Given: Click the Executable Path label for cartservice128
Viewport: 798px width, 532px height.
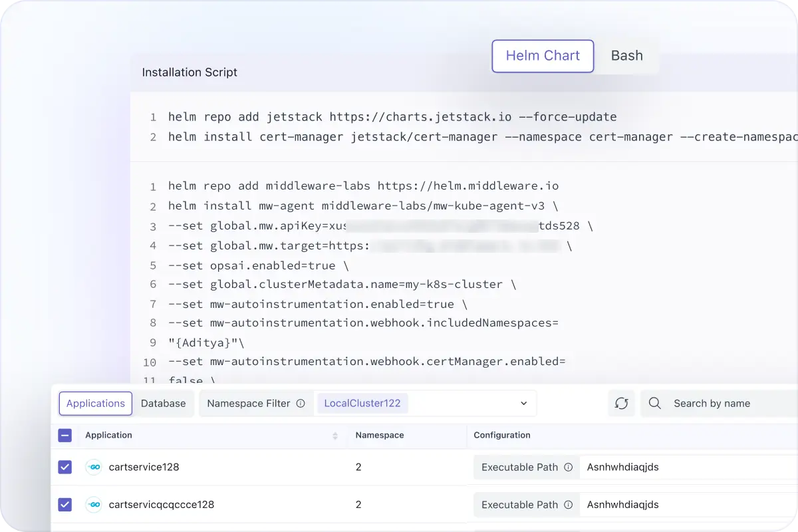Looking at the screenshot, I should (519, 467).
